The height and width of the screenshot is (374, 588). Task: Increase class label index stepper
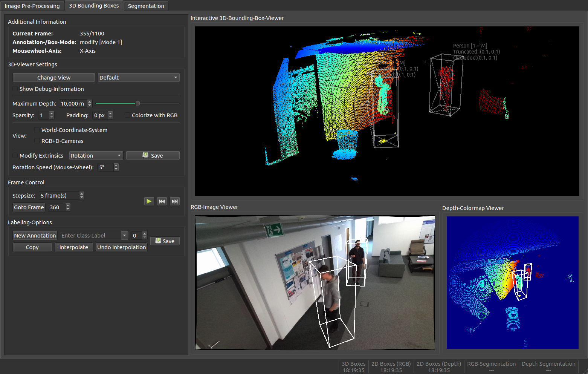coord(145,233)
